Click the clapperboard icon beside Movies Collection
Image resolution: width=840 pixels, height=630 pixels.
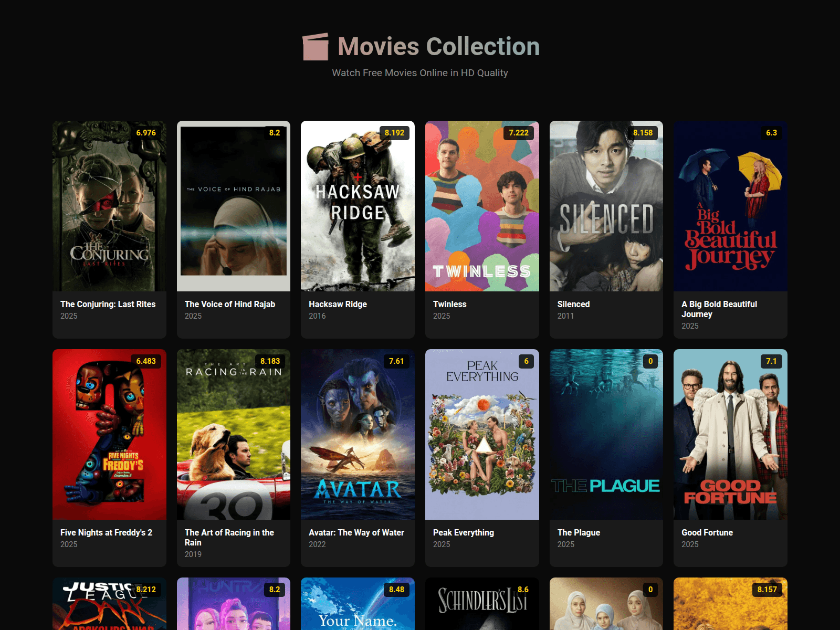tap(315, 47)
